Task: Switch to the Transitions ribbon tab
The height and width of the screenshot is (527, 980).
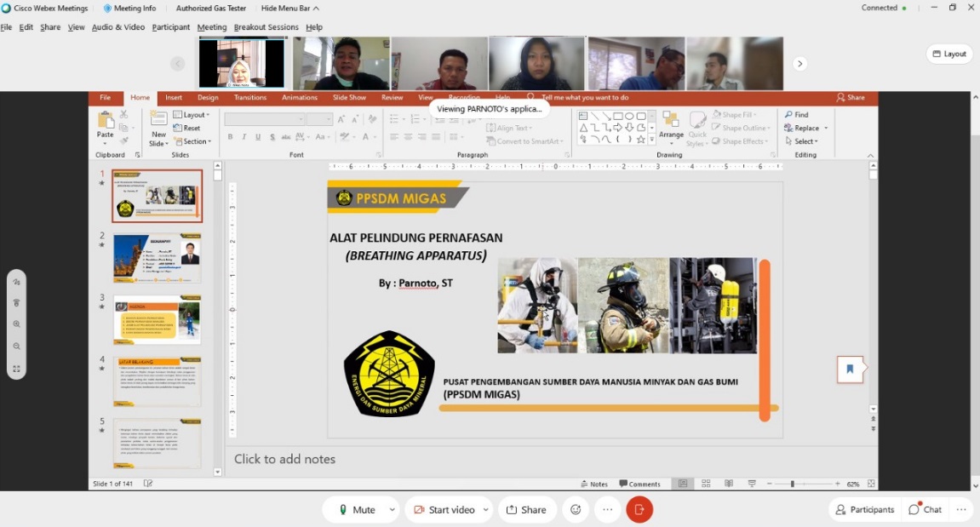Action: tap(249, 97)
